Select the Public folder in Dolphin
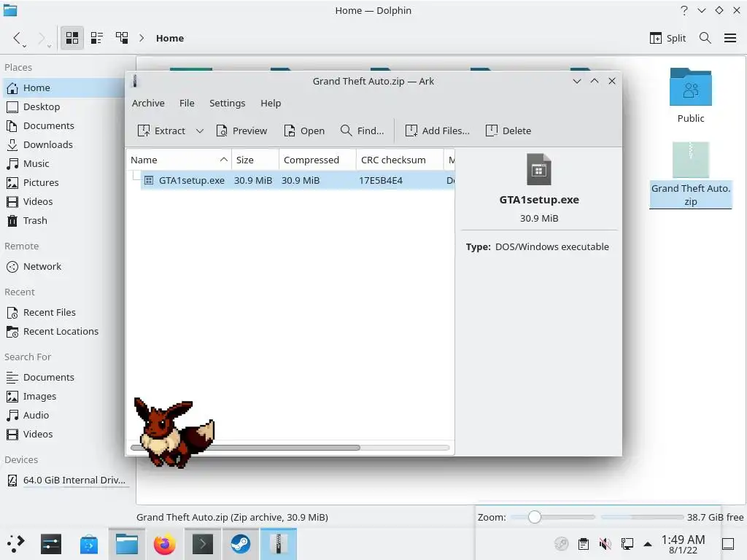The image size is (747, 560). (x=691, y=96)
